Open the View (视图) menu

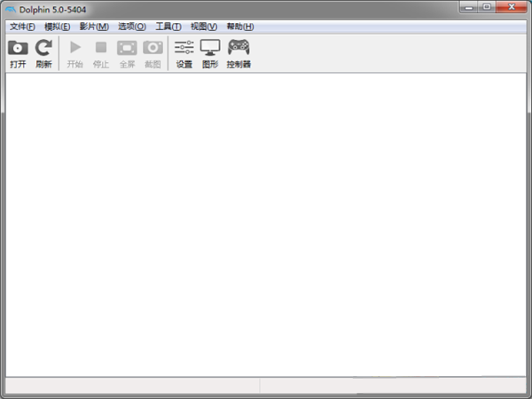pos(203,27)
